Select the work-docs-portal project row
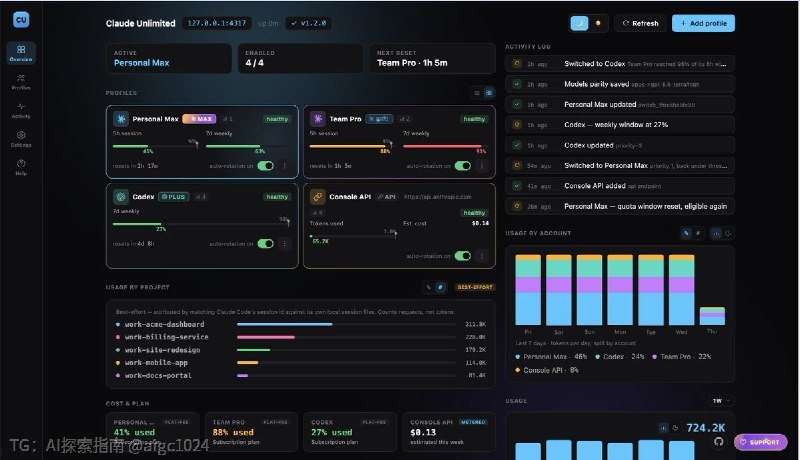800x460 pixels. [301, 375]
